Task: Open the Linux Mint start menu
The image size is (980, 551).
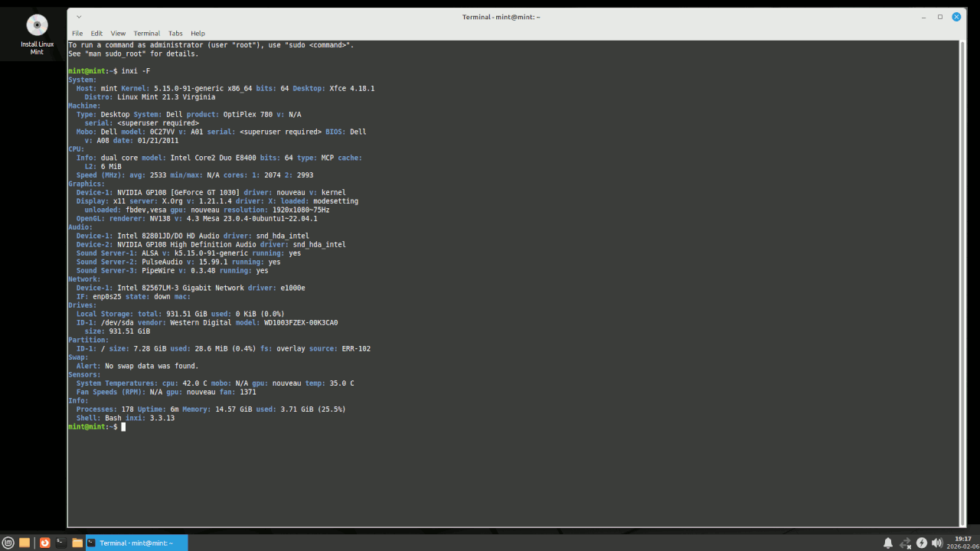Action: click(8, 543)
